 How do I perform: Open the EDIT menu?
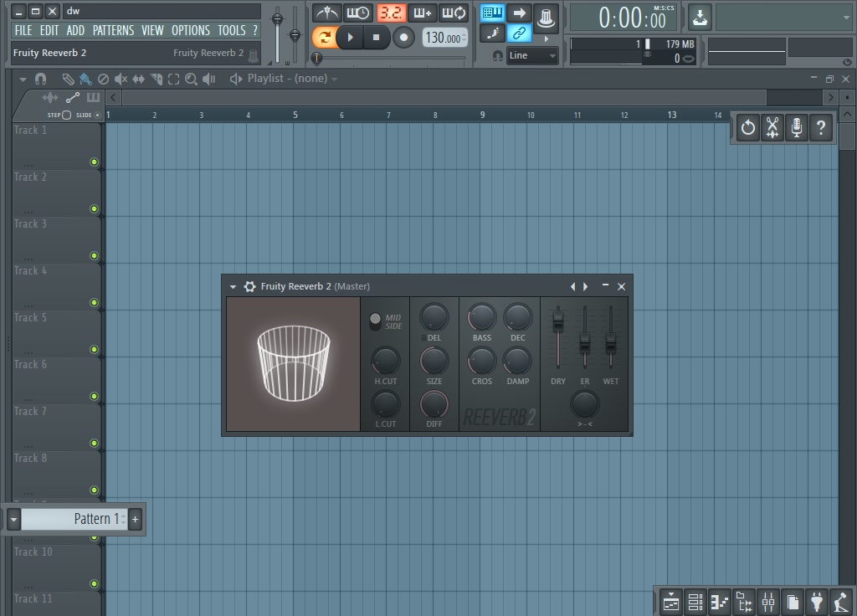coord(49,31)
